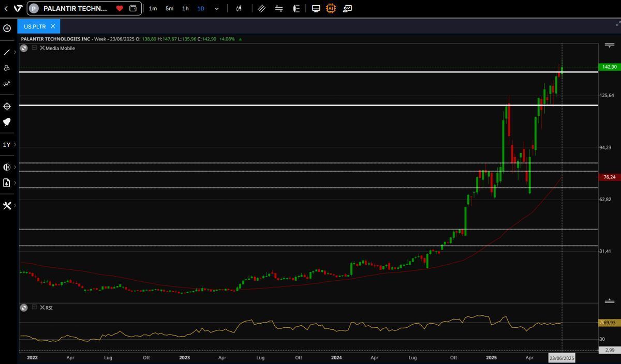This screenshot has width=621, height=364.
Task: Select the 1h timeframe
Action: tap(185, 8)
